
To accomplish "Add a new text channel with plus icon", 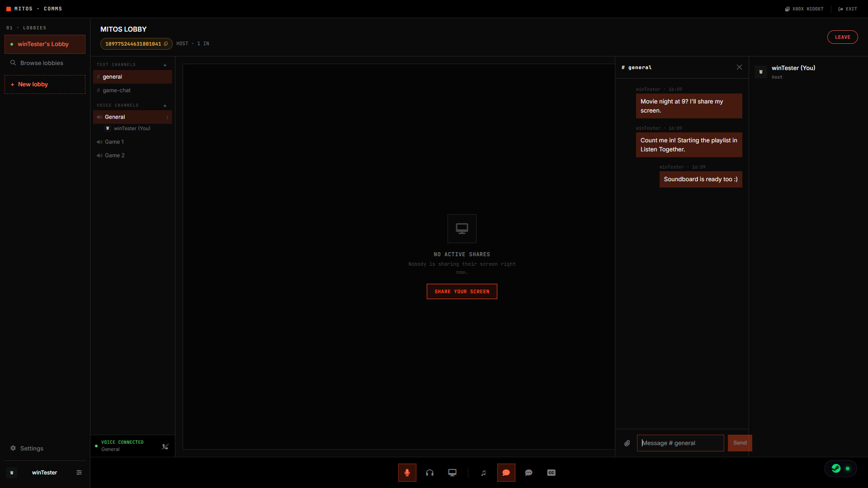I will tap(165, 65).
